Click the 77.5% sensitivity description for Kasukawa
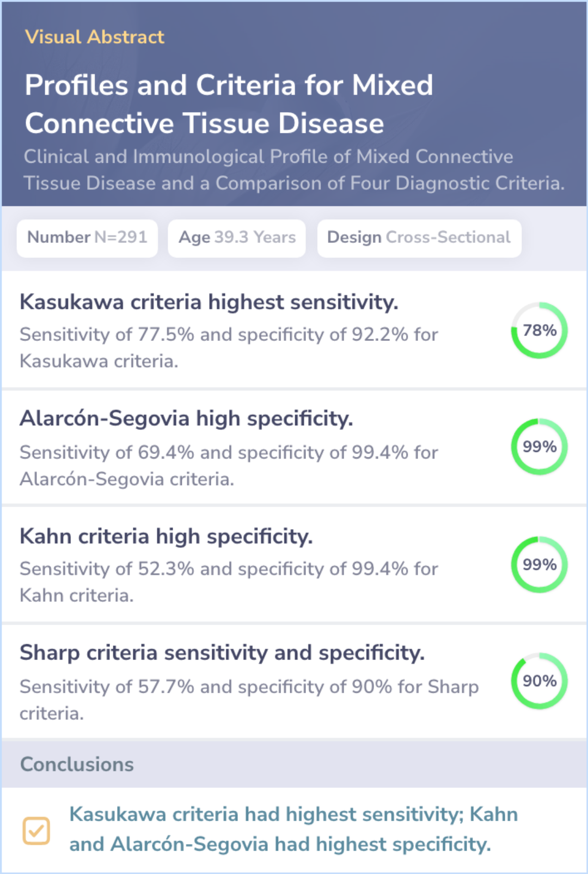The image size is (588, 874). 229,347
